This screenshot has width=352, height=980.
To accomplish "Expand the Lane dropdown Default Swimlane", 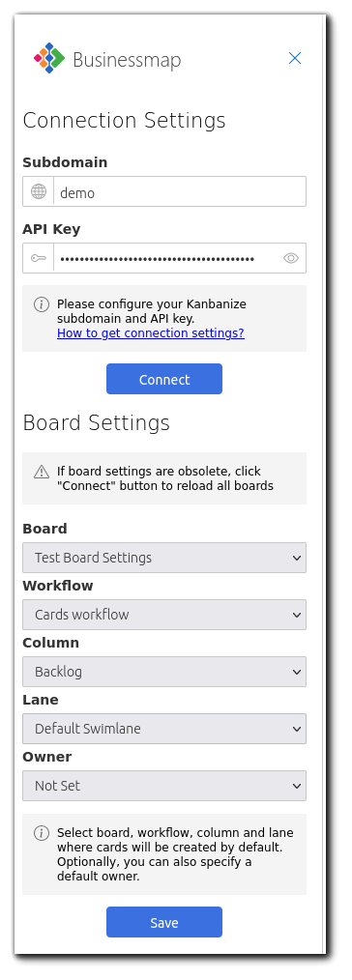I will tap(164, 729).
